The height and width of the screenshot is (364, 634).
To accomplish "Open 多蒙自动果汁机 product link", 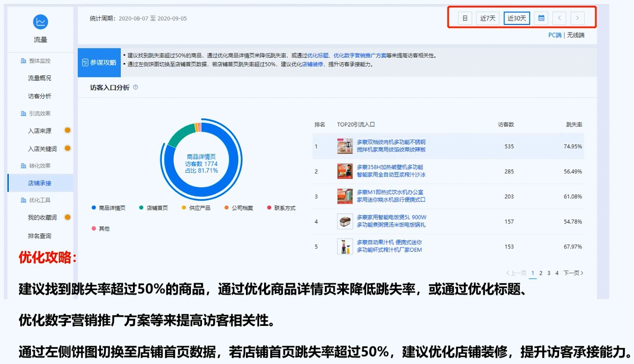I will click(x=389, y=246).
